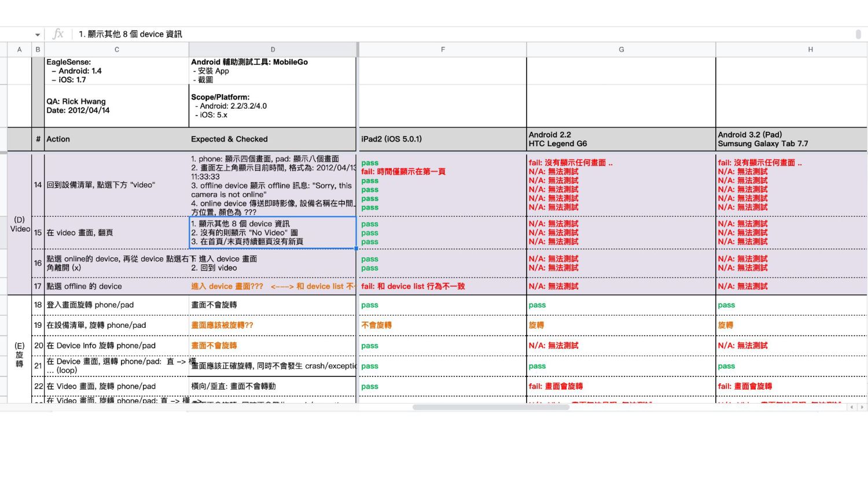Click the horizontal scrollbar thumb
The height and width of the screenshot is (488, 868).
pos(491,407)
